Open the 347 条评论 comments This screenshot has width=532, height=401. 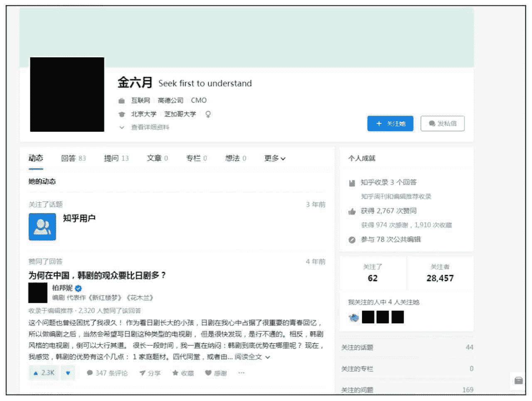[x=107, y=373]
